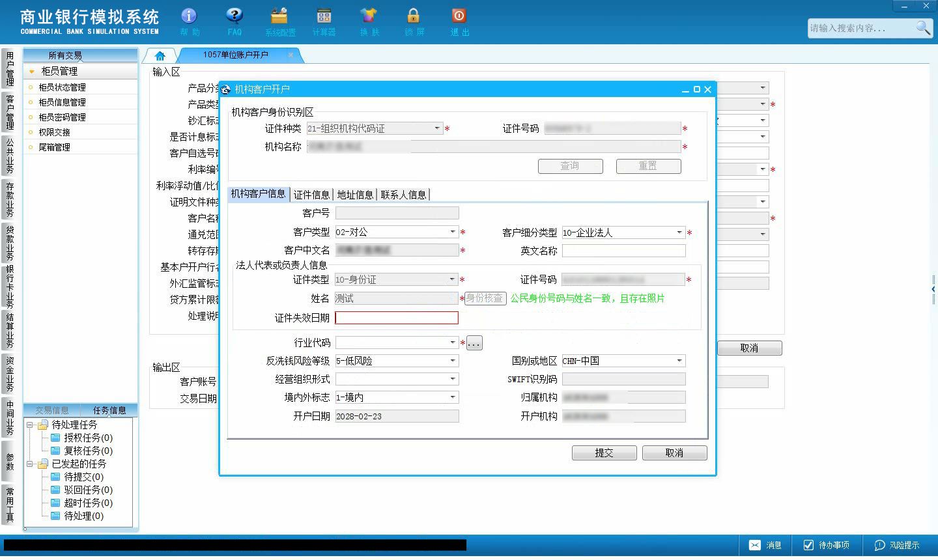The image size is (938, 560).
Task: Open the 存款业务 side tab
Action: (x=10, y=199)
